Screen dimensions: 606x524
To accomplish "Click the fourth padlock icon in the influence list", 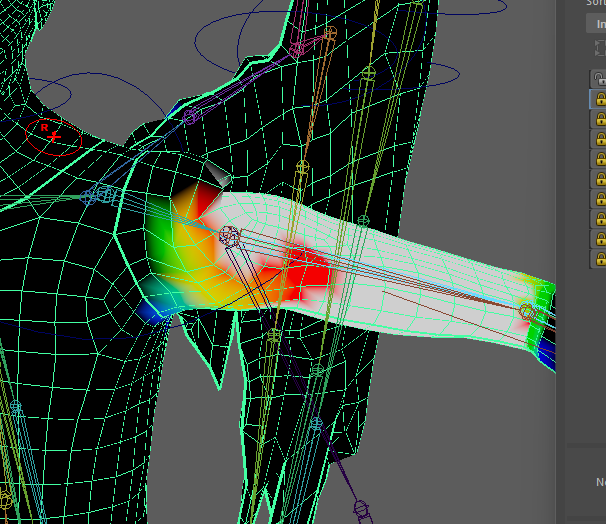I will click(x=600, y=138).
